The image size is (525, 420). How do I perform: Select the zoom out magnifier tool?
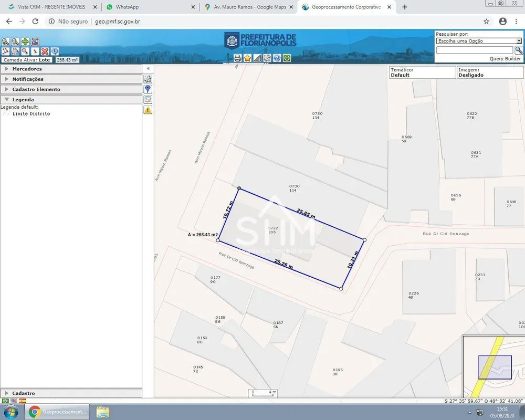pos(15,41)
